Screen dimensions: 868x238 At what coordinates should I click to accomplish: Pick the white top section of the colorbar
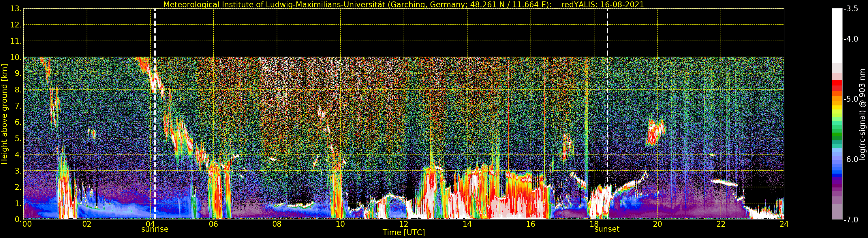coord(837,34)
